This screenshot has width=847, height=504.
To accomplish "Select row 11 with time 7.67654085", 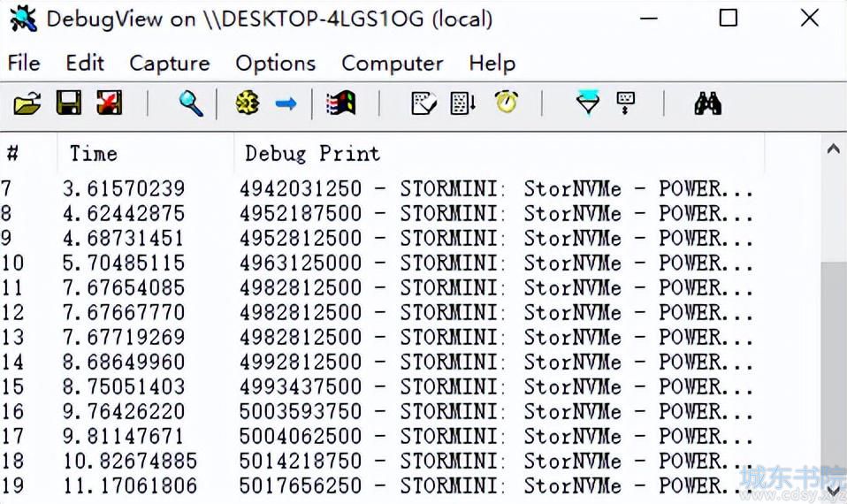I will point(377,288).
